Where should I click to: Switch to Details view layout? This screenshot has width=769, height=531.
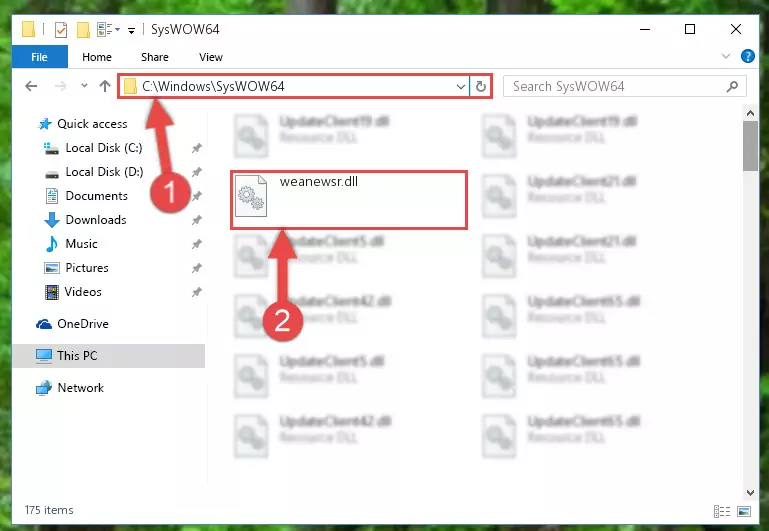tap(722, 511)
